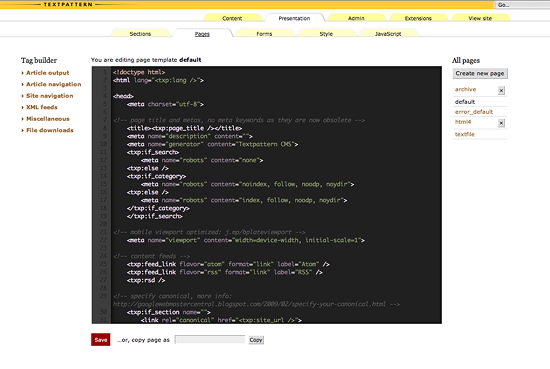This screenshot has height=369, width=550.
Task: Open the Extensions tab
Action: pyautogui.click(x=418, y=18)
